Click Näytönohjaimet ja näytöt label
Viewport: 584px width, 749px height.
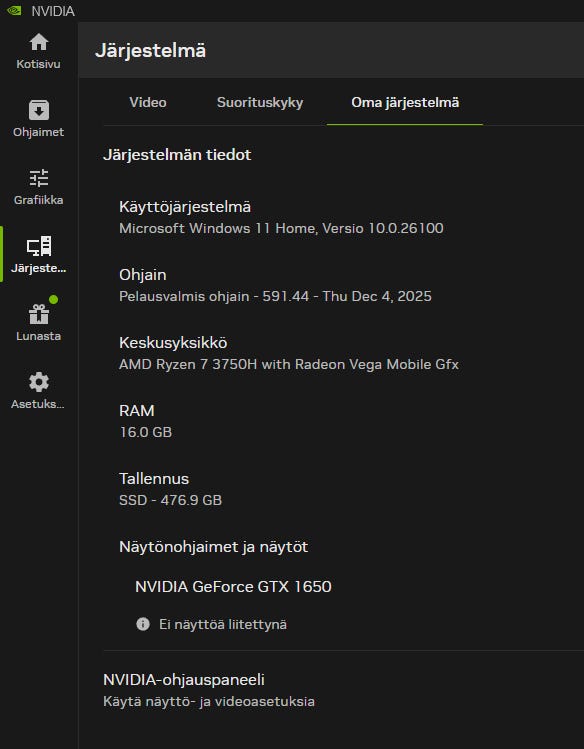(213, 546)
